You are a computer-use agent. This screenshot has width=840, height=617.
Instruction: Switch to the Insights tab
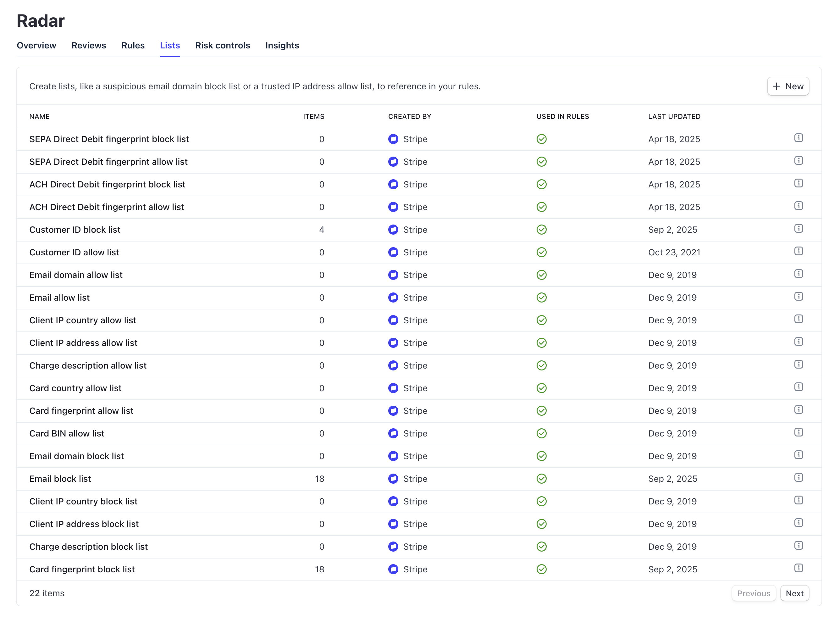pyautogui.click(x=282, y=45)
